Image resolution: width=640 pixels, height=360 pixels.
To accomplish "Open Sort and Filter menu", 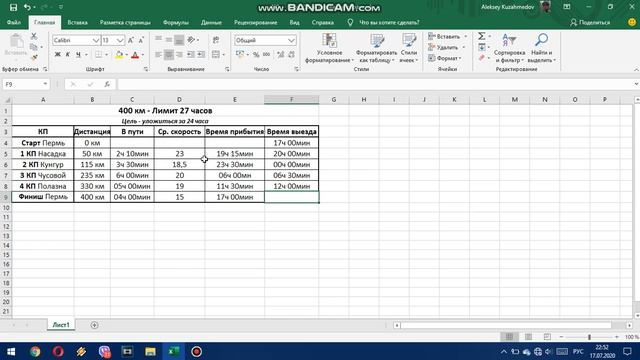I will coord(509,48).
